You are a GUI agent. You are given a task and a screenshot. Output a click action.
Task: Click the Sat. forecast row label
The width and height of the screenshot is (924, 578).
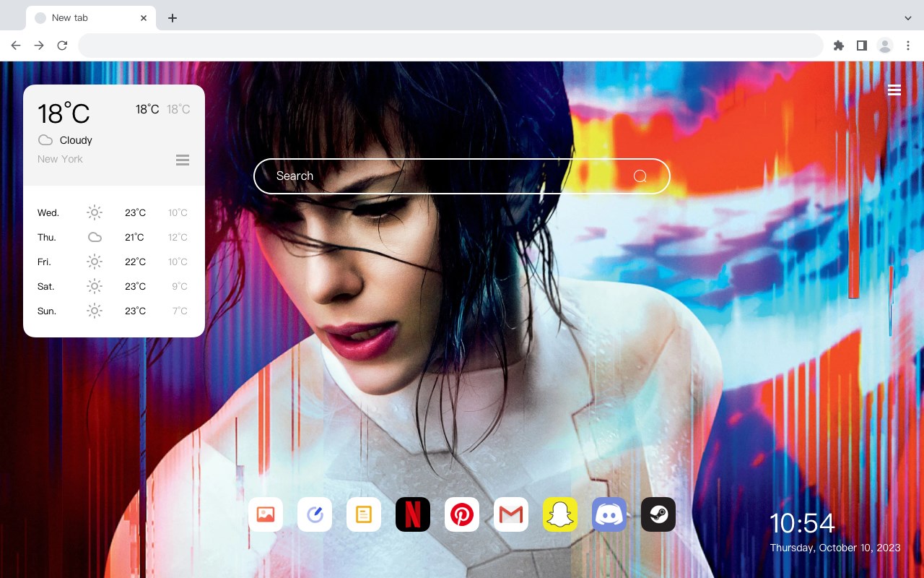tap(46, 287)
